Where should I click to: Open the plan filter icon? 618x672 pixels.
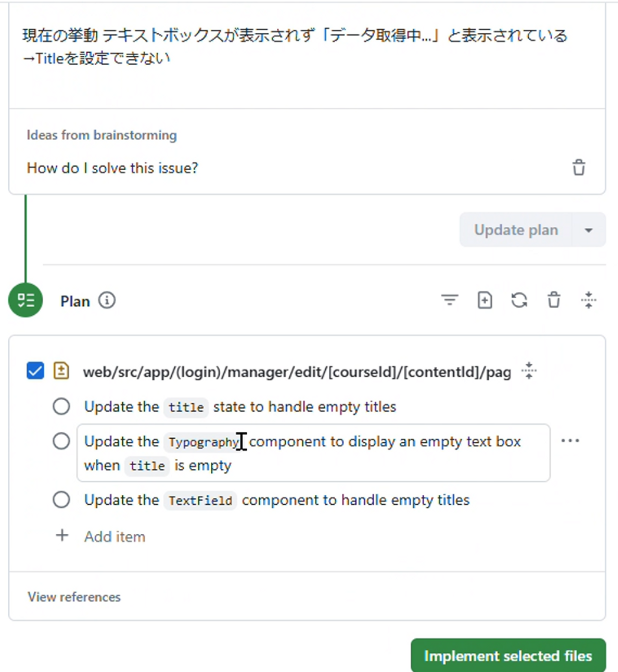point(449,300)
